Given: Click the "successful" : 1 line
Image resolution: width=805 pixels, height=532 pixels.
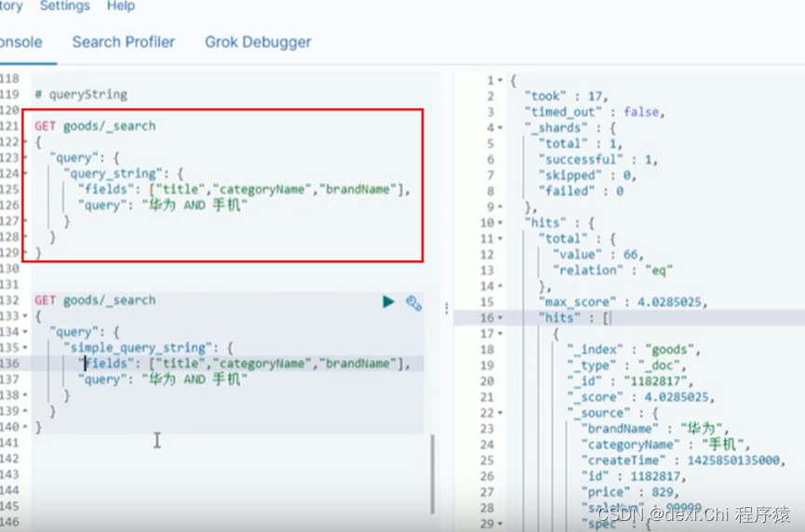Looking at the screenshot, I should [x=598, y=160].
